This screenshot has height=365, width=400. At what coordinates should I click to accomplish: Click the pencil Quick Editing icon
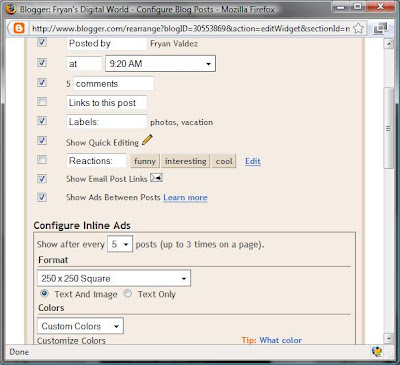coord(147,140)
